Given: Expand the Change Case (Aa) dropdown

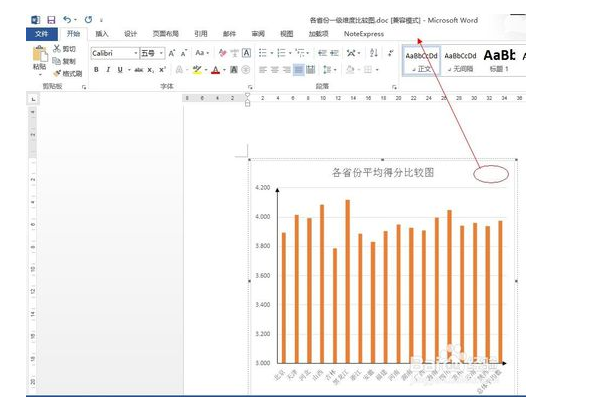Looking at the screenshot, I should tap(204, 52).
